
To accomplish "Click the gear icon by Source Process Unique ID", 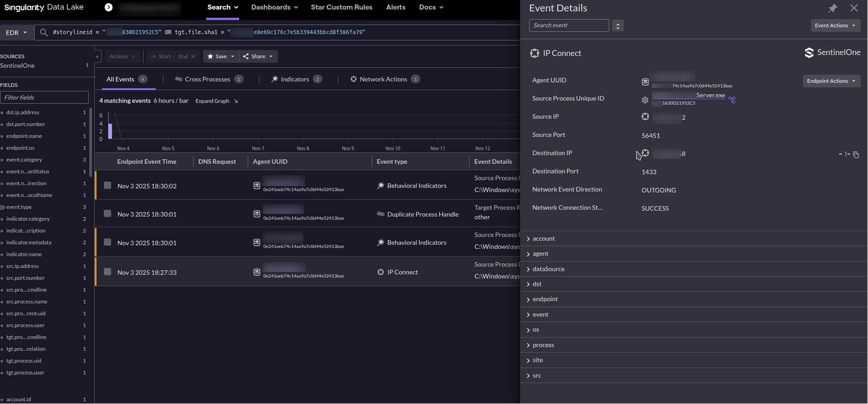I will 645,100.
